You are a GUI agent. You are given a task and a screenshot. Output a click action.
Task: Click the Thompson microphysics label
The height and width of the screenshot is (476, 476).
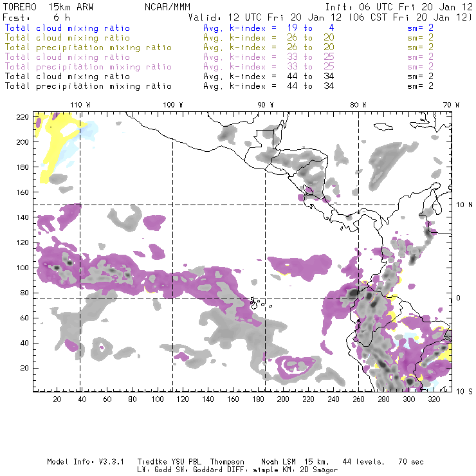pos(227,462)
